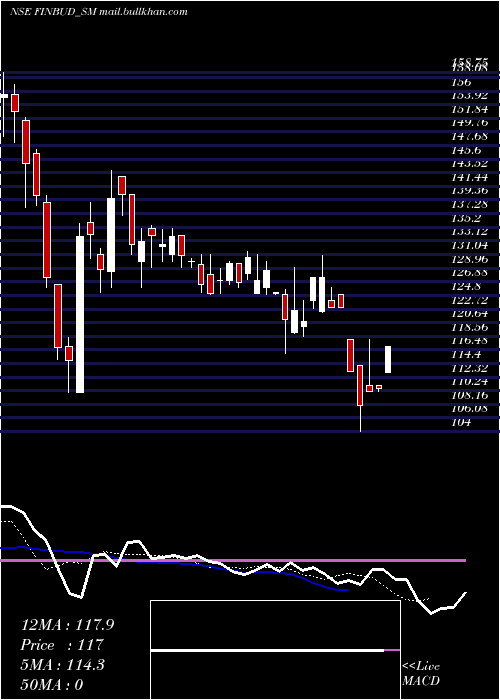
Task: Click the tall white candle from 109 to 132
Action: click(80, 315)
